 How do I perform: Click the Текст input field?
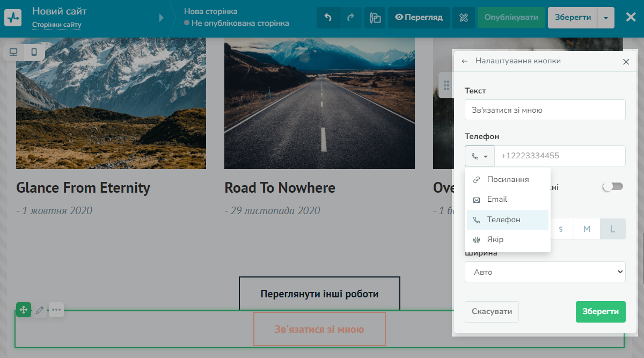pyautogui.click(x=545, y=109)
